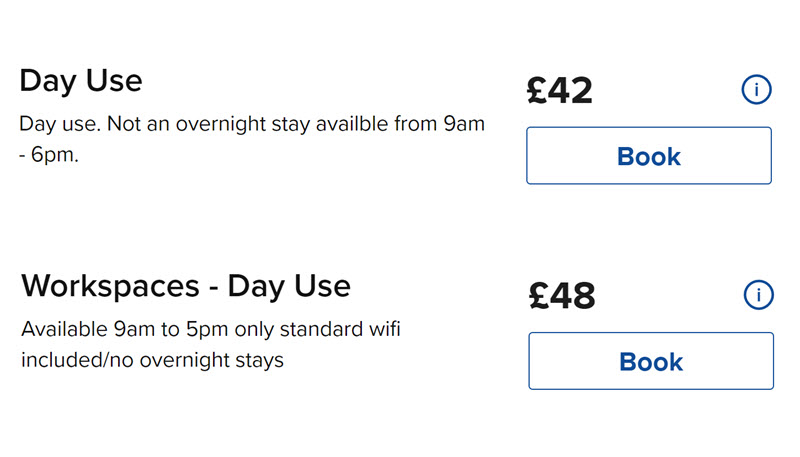
Task: Book the Workspaces - Day Use rate
Action: click(651, 361)
